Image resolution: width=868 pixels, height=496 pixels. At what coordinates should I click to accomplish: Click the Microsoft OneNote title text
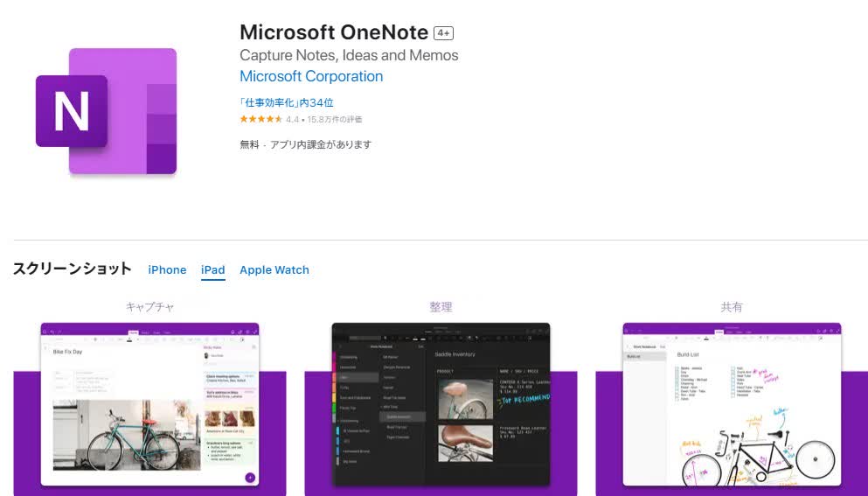[334, 32]
